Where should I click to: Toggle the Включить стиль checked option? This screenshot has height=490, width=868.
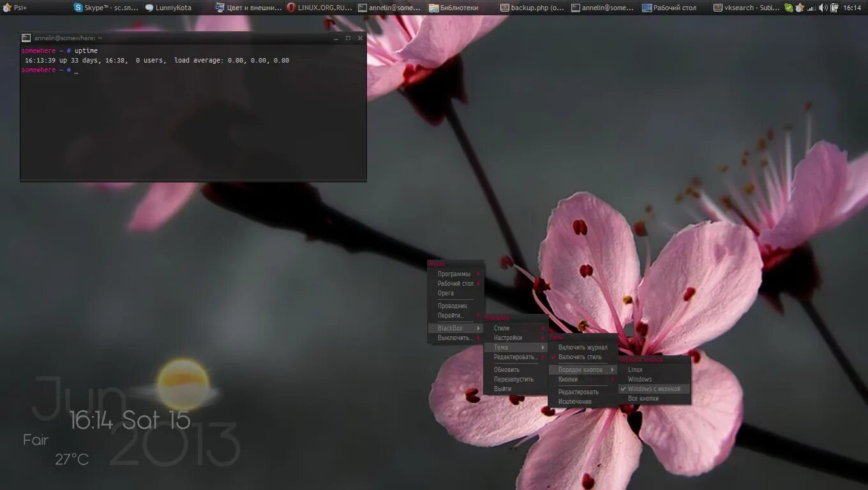click(583, 357)
